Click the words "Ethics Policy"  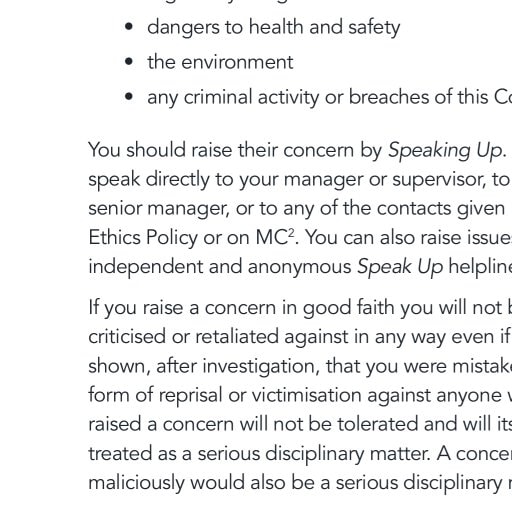tap(143, 238)
